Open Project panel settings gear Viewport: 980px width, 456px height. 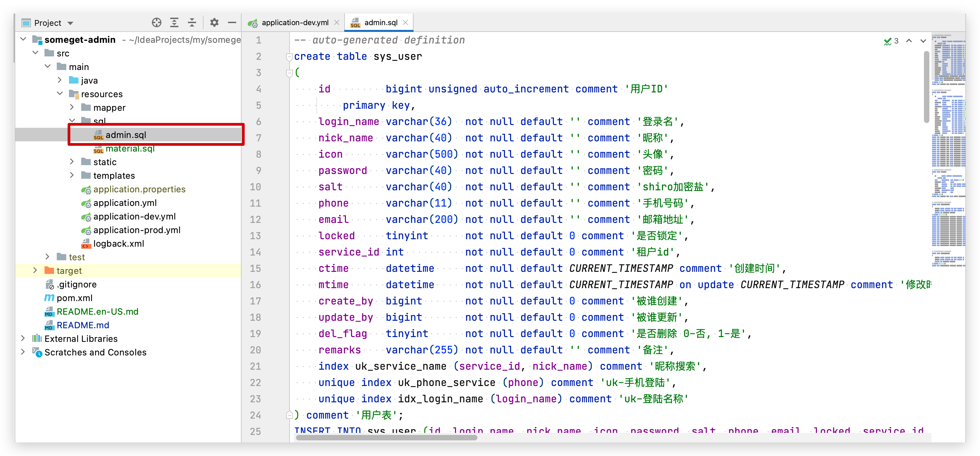coord(214,23)
